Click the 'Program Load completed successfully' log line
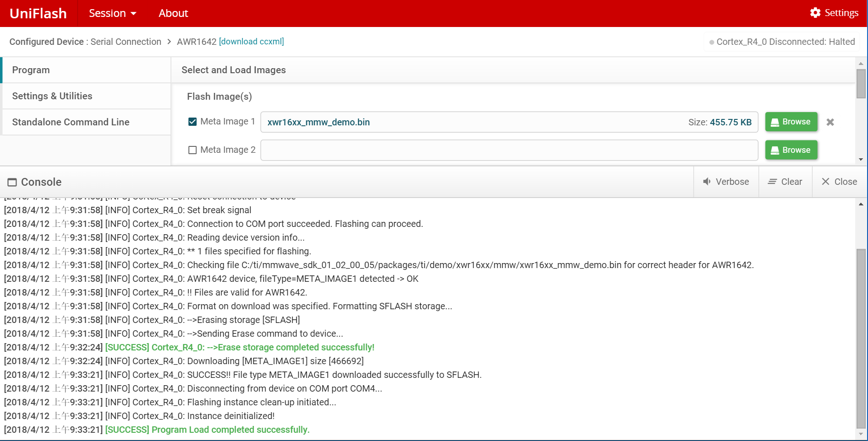This screenshot has height=441, width=868. click(x=157, y=430)
